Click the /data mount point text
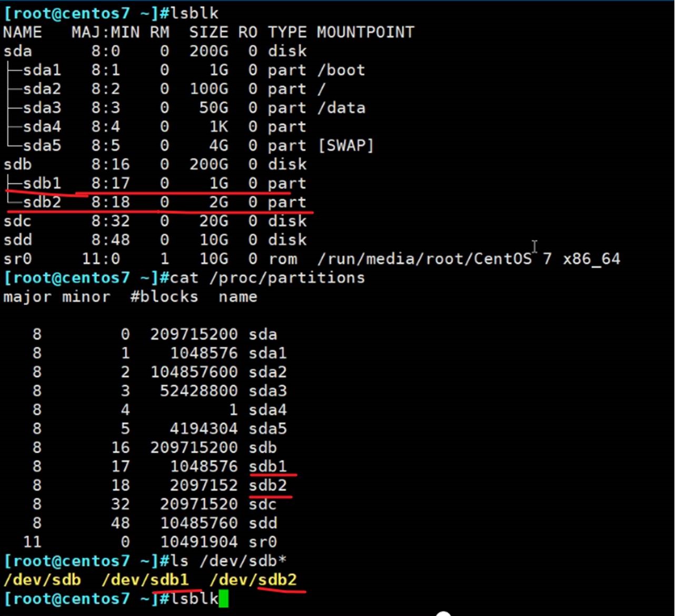 341,108
